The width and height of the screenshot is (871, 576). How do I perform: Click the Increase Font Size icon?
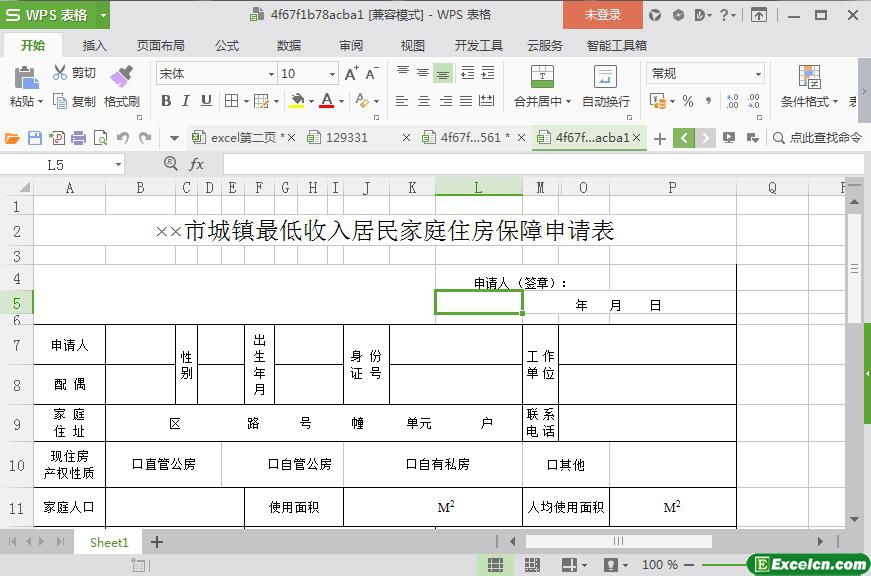coord(351,74)
